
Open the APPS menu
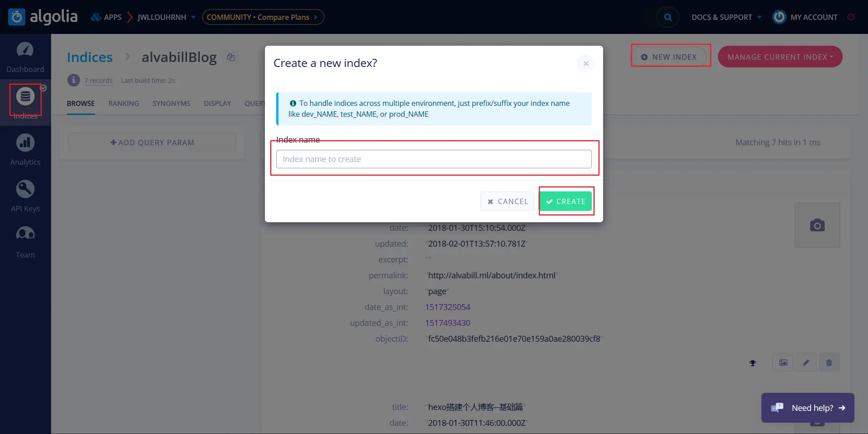pyautogui.click(x=107, y=17)
